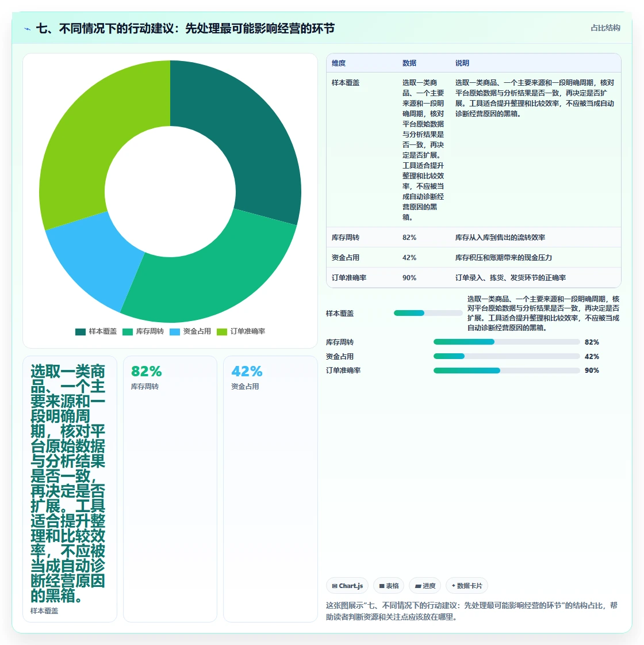The width and height of the screenshot is (644, 645).
Task: Toggle the 样本覆盖 legend swatch
Action: [x=80, y=331]
